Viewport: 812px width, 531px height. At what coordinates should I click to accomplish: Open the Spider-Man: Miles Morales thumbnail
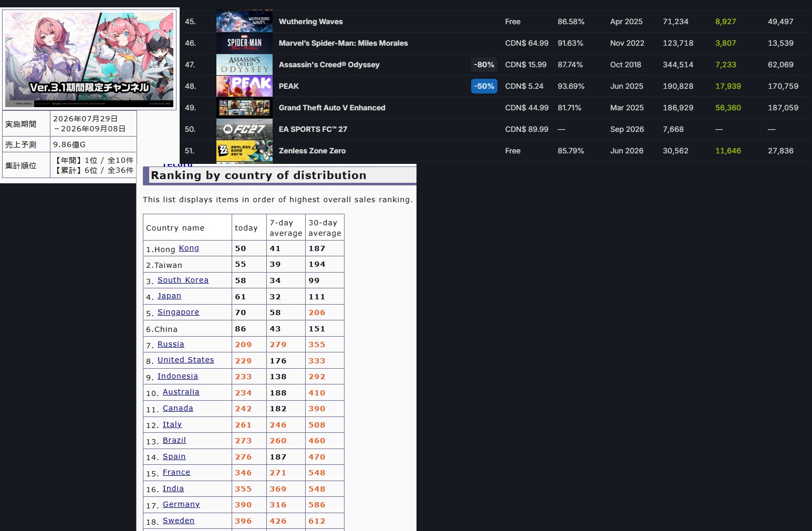click(x=244, y=43)
